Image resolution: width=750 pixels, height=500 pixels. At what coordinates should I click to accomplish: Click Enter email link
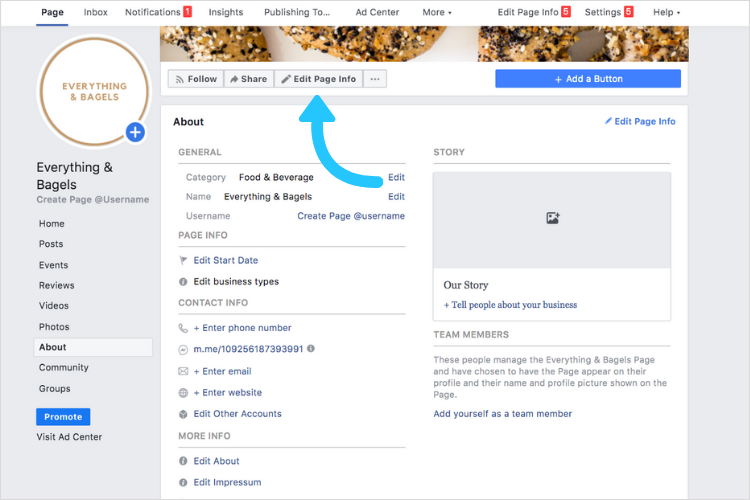[x=222, y=371]
